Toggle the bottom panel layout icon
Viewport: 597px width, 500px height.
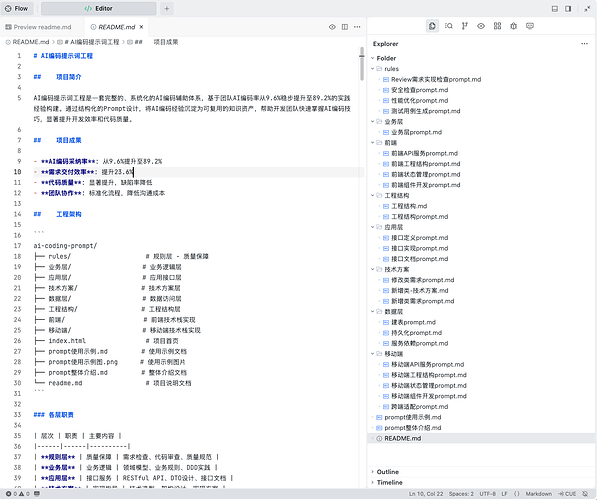[x=555, y=8]
